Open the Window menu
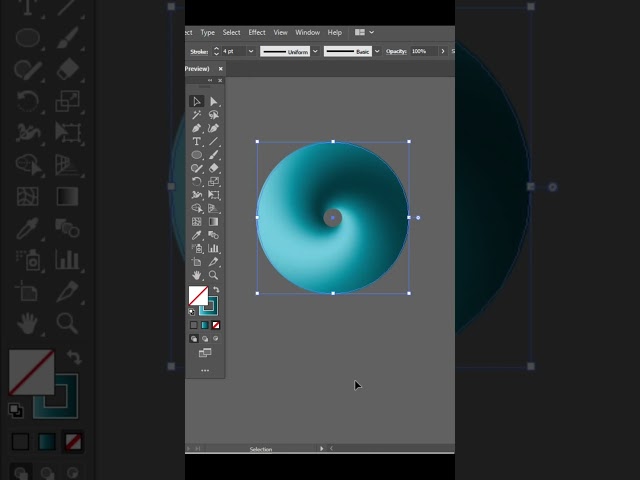Screen dimensions: 640x480 pos(307,32)
